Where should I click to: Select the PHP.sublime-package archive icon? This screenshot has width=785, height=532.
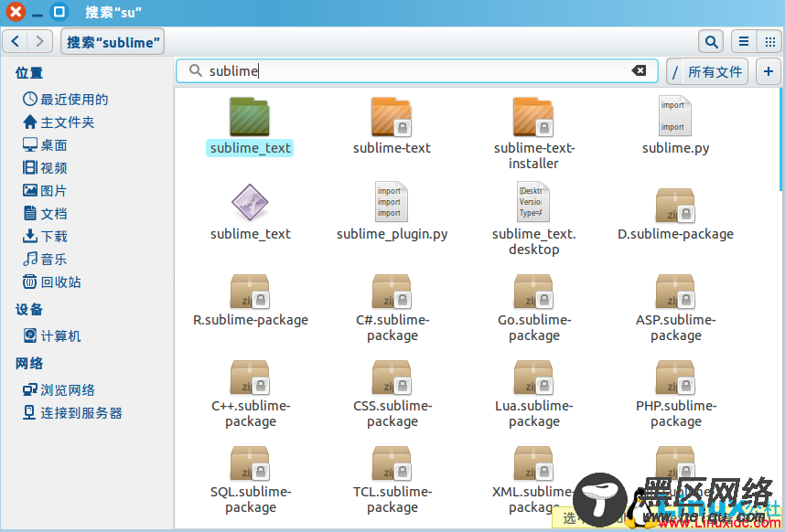[675, 377]
